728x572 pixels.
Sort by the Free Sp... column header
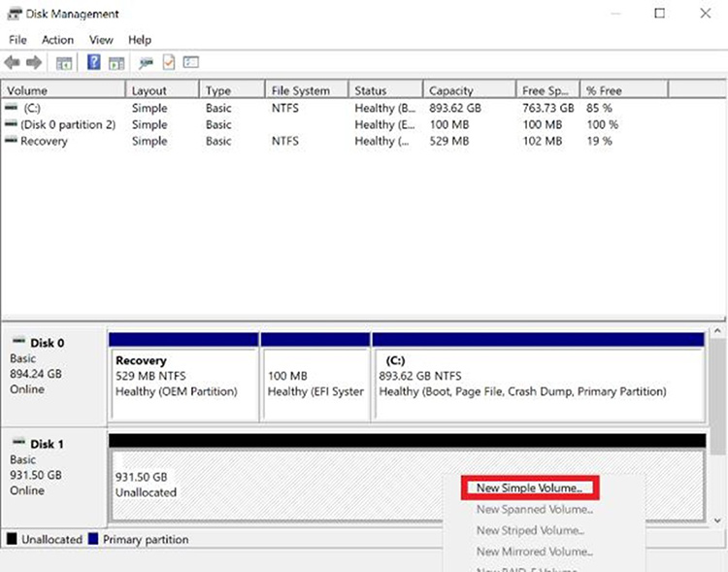click(547, 90)
